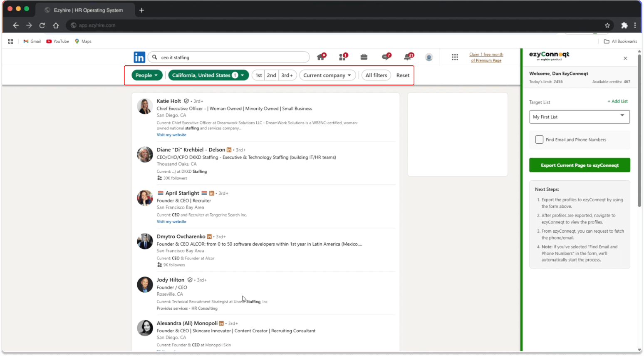Open Jody Hilton's profile photo
Image resolution: width=644 pixels, height=356 pixels.
pos(145,285)
